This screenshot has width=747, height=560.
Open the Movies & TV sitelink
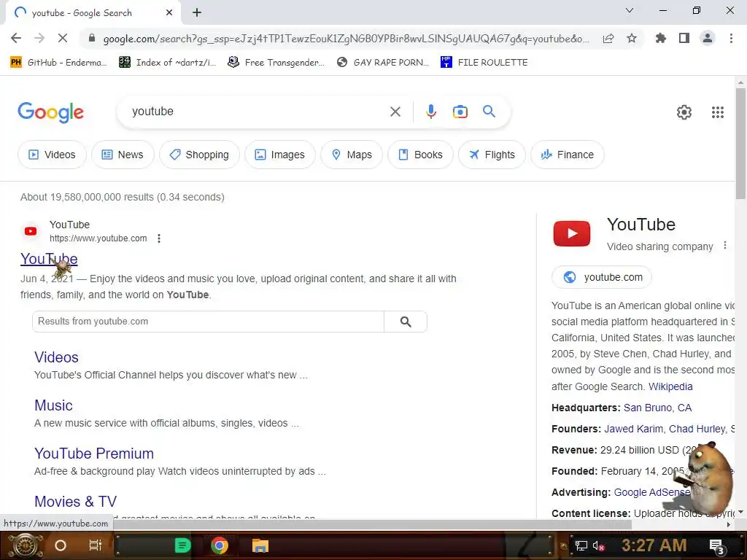75,502
